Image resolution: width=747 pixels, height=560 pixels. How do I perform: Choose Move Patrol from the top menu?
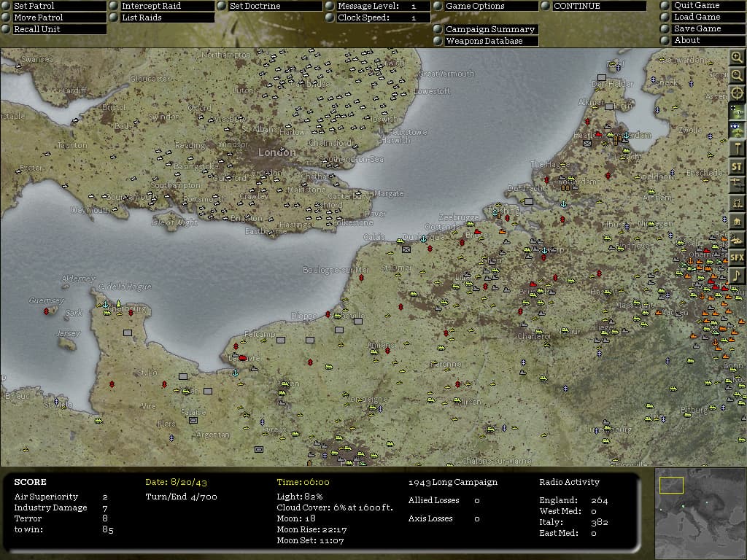click(x=60, y=17)
